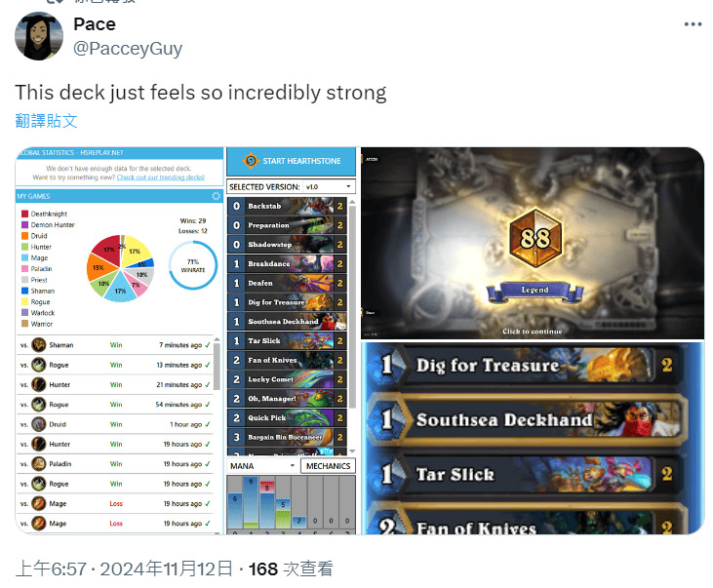Click the Druid opponent class icon
The image size is (713, 588).
coord(39,424)
